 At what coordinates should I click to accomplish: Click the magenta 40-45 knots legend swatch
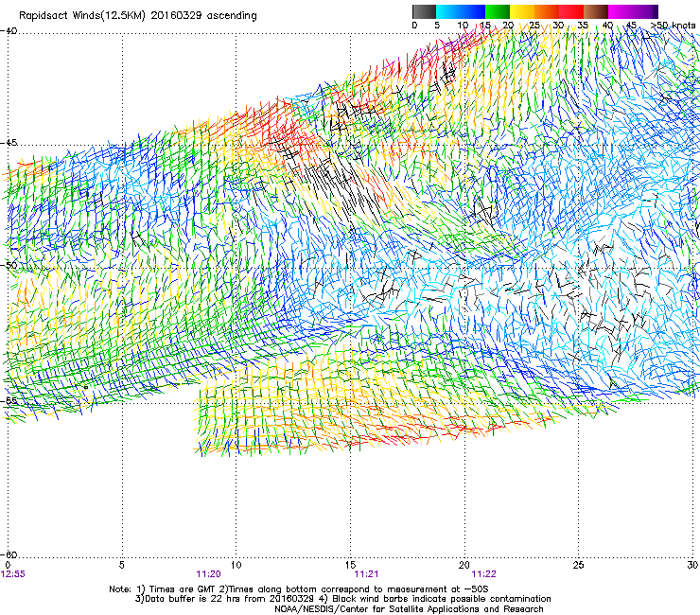621,11
